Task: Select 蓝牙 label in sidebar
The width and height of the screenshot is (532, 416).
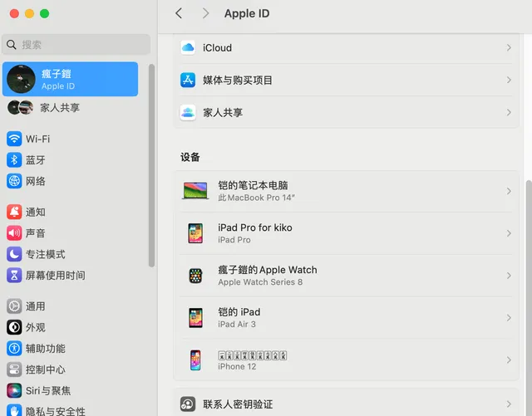Action: point(35,160)
